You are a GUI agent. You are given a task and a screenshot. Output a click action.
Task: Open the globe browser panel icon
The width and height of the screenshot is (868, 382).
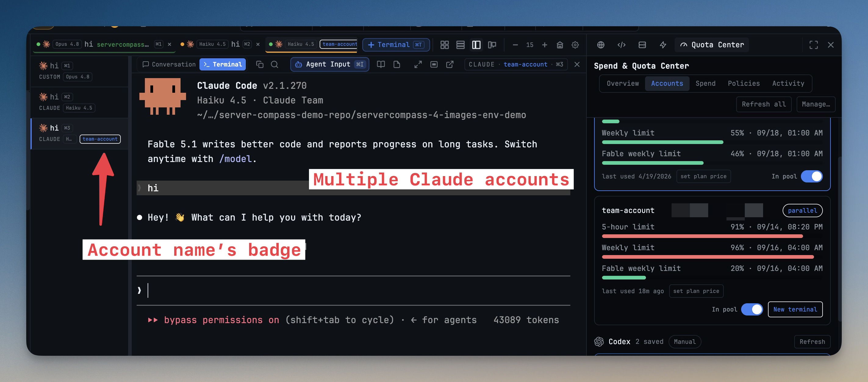coord(601,45)
